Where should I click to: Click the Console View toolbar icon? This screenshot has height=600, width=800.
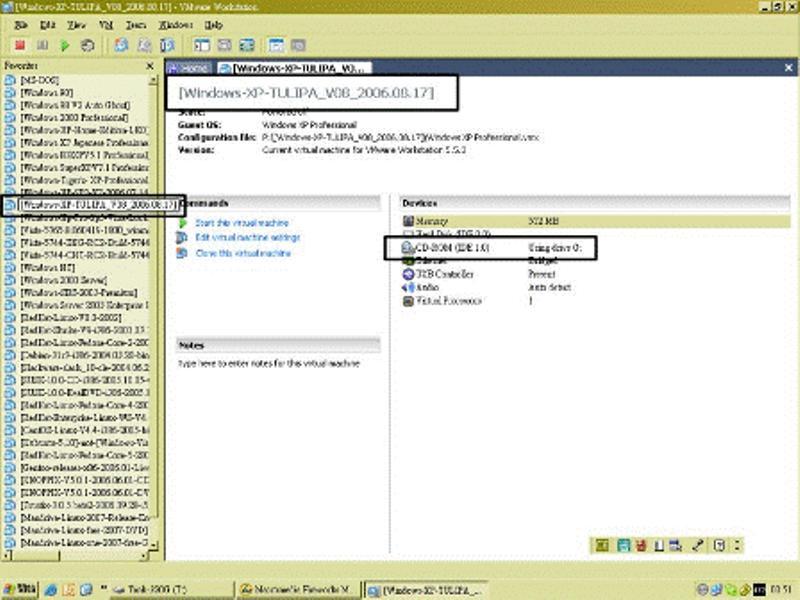point(298,45)
